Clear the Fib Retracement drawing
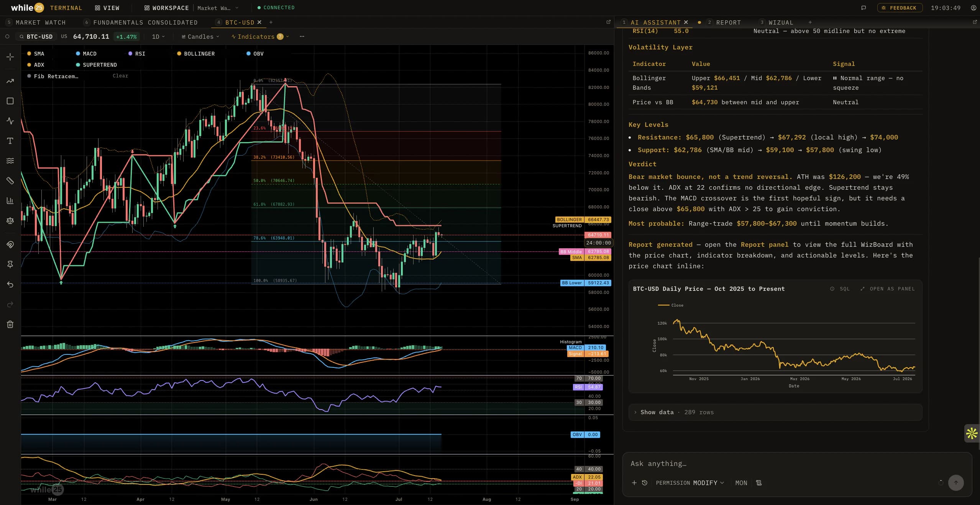 click(120, 76)
